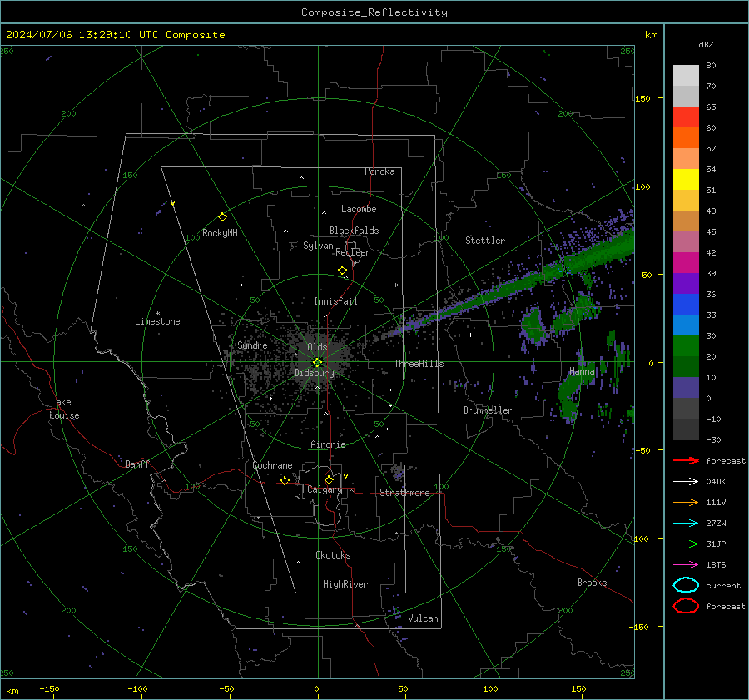Click the blue color band between 36 and 33 dBZ
The width and height of the screenshot is (749, 700).
(686, 305)
